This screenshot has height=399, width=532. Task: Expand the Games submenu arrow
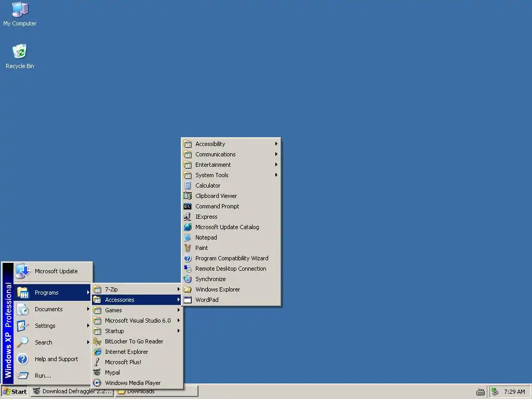(179, 310)
